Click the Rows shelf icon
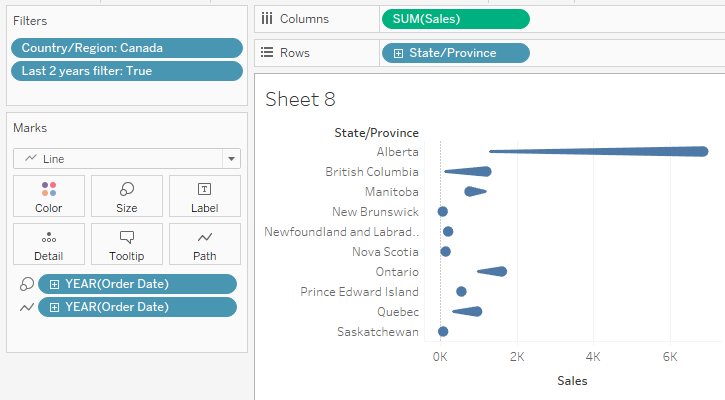 coord(267,53)
